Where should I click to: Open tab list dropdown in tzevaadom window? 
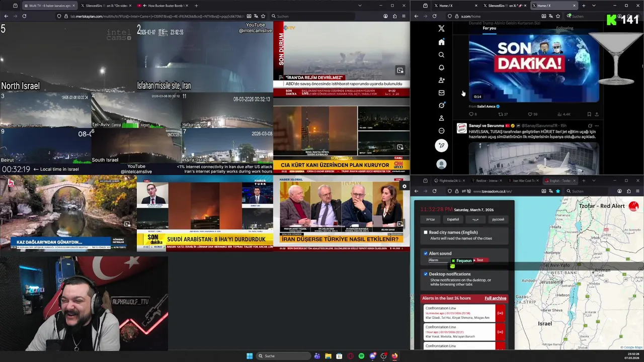click(594, 180)
